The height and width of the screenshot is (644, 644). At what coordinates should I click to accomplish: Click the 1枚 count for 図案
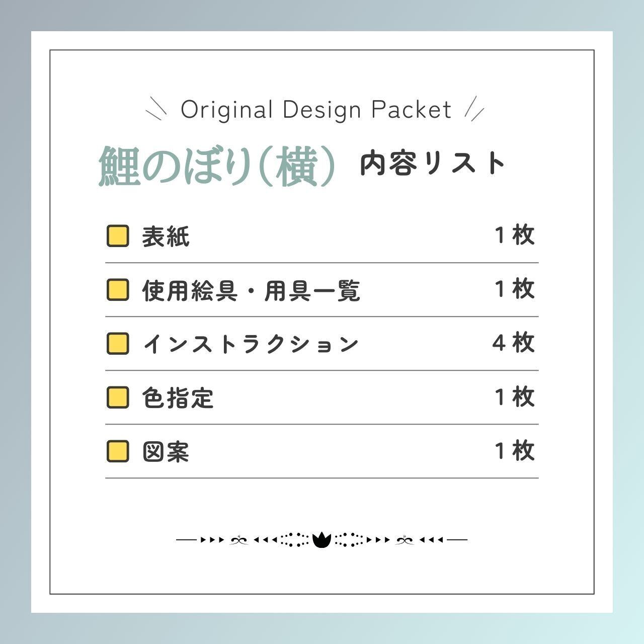514,451
